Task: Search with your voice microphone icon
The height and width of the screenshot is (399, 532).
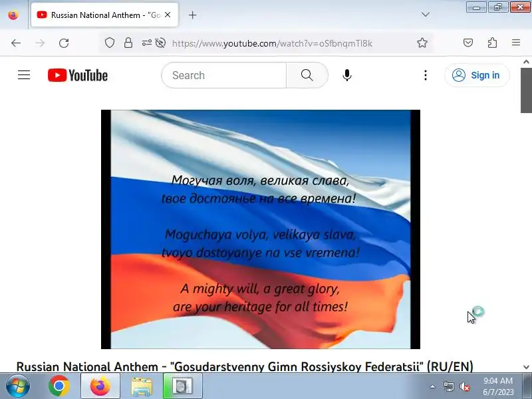Action: (346, 75)
